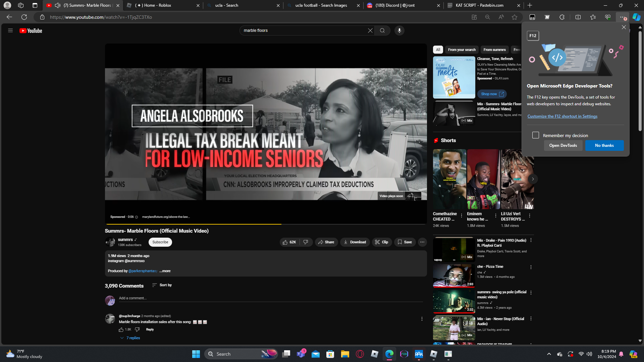Open the YouTube guide hamburger menu

(x=10, y=31)
